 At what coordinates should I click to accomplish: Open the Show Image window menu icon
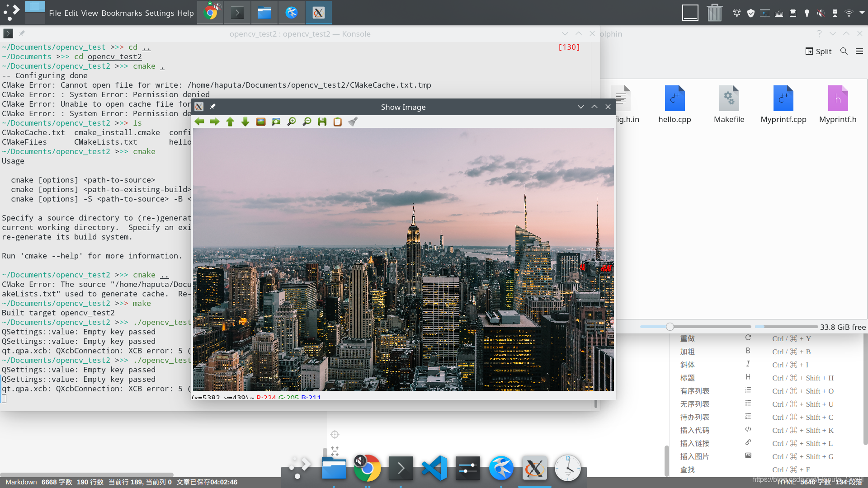click(199, 107)
